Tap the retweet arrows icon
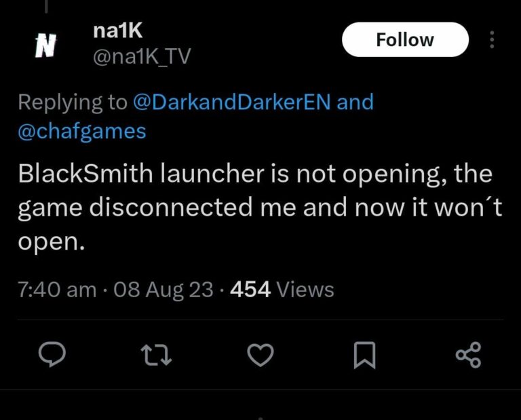Viewport: 521px width, 420px height. [155, 355]
